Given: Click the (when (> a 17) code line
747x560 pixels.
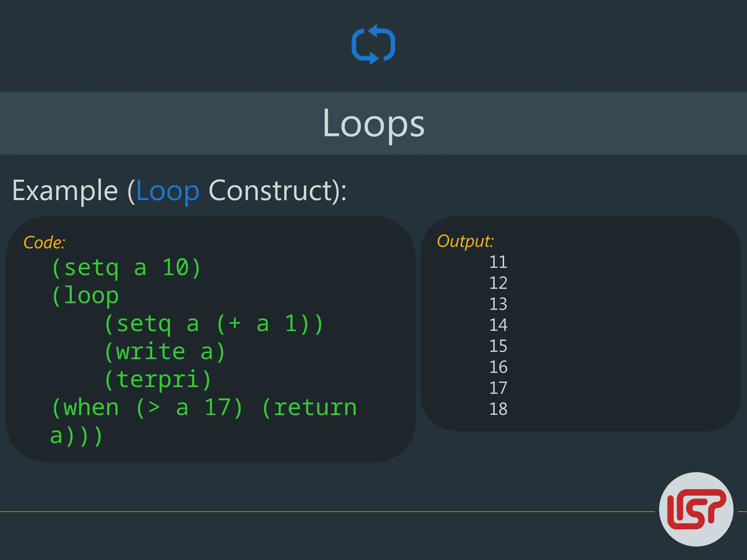Looking at the screenshot, I should [204, 408].
